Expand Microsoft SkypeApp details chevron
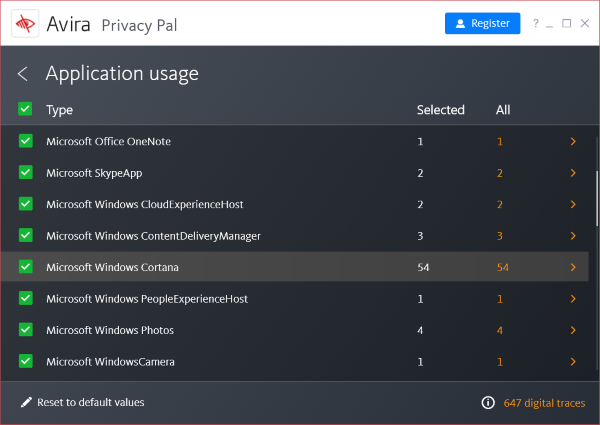This screenshot has width=600, height=425. coord(573,173)
